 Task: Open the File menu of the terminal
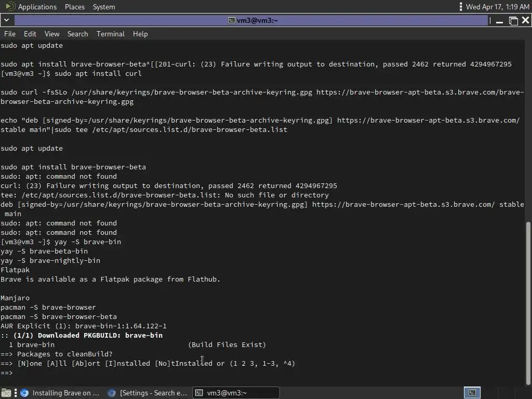pyautogui.click(x=9, y=34)
